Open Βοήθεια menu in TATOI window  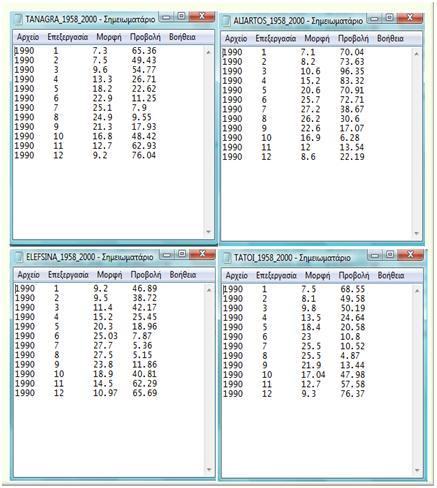(x=391, y=276)
